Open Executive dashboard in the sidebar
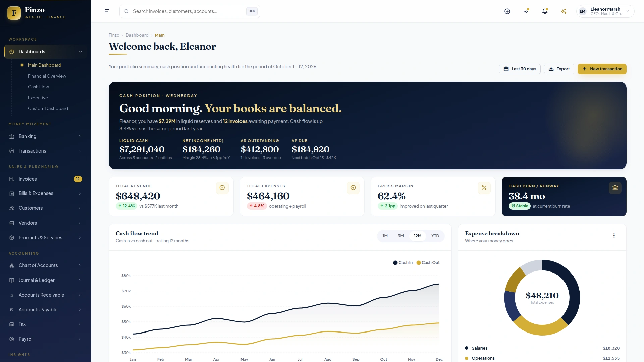The image size is (644, 362). 38,98
